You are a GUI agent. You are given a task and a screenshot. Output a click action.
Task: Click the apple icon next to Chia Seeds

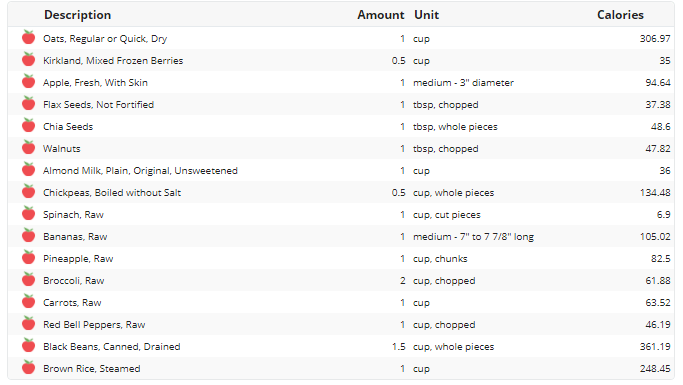point(28,125)
